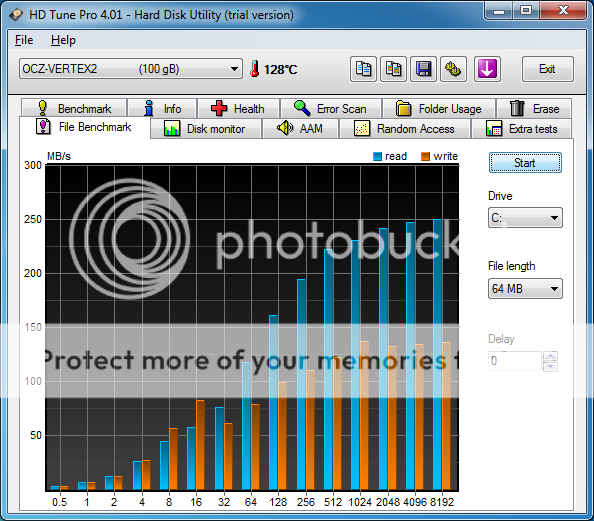Viewport: 594px width, 521px height.
Task: Click the purple download arrow icon
Action: tap(487, 69)
